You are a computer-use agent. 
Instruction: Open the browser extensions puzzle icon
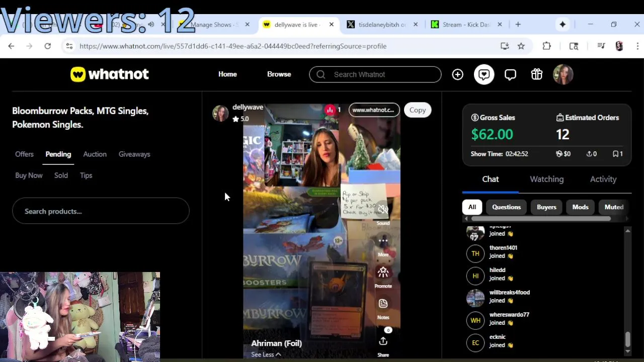pyautogui.click(x=547, y=46)
